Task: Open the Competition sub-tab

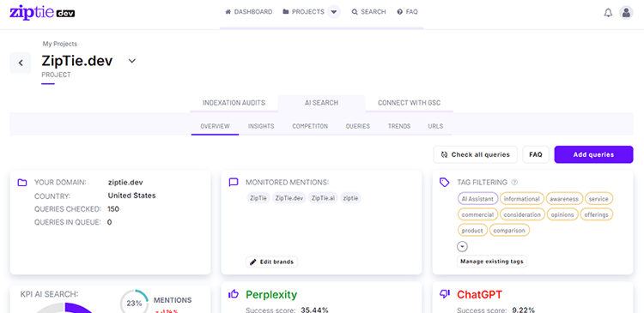Action: (310, 126)
